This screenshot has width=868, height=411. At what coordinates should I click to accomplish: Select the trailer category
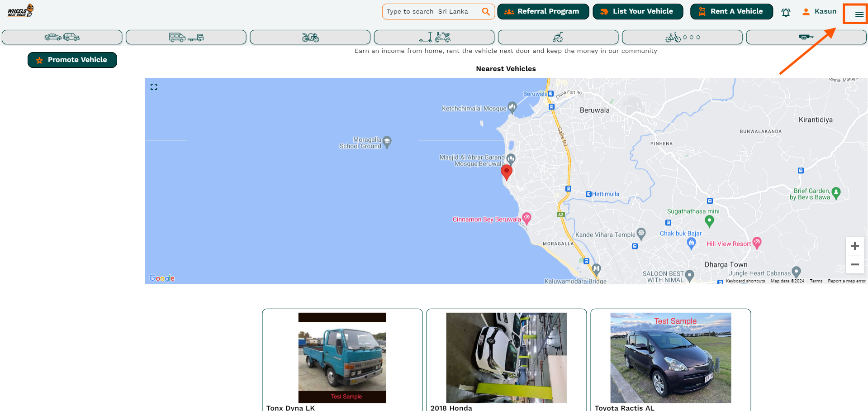[x=806, y=37]
